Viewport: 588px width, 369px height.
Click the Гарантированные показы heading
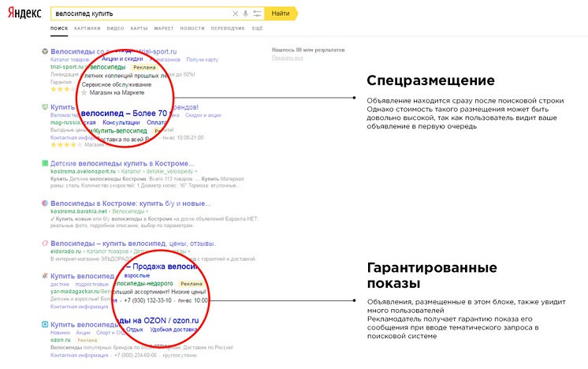click(432, 276)
